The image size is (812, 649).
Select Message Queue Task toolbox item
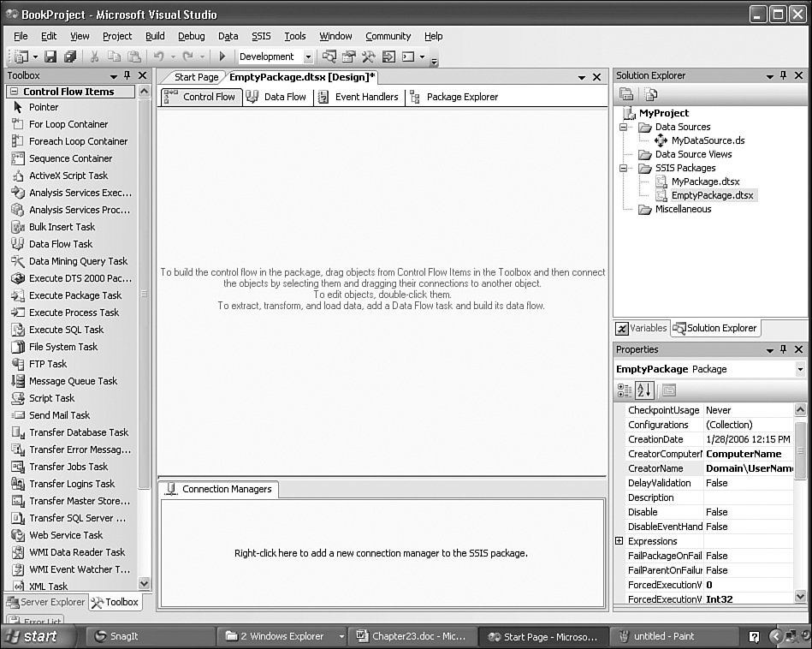point(73,381)
